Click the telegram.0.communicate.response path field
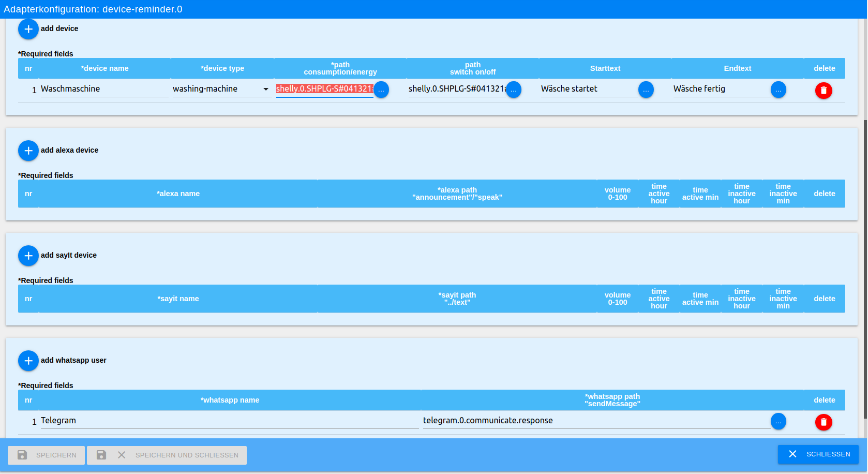The width and height of the screenshot is (868, 474). [597, 421]
